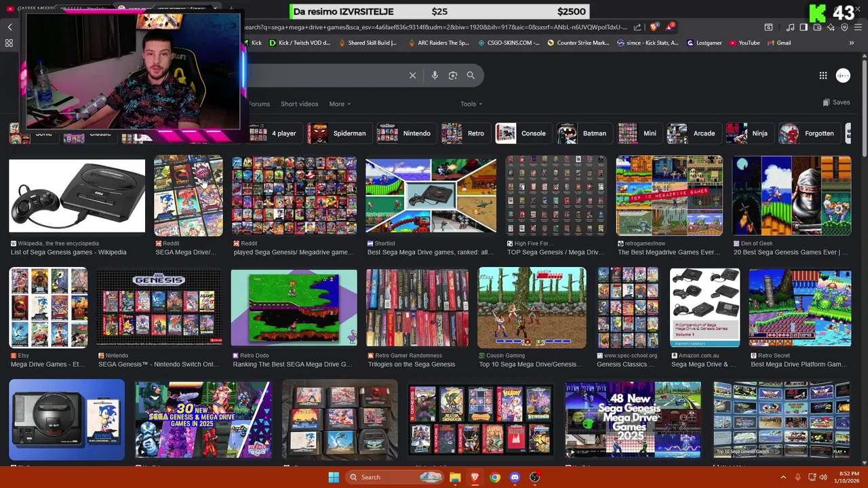
Task: Open the browser hamburger menu
Action: pos(858,27)
